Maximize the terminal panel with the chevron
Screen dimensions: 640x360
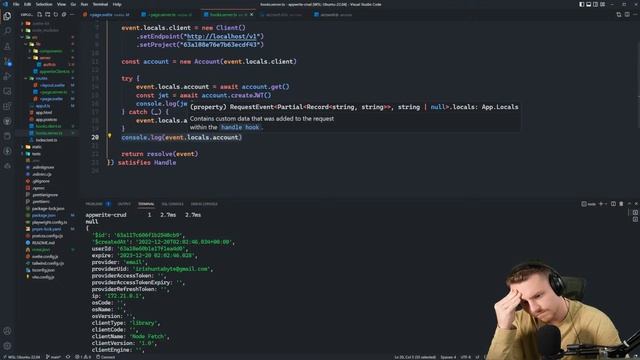click(x=629, y=204)
